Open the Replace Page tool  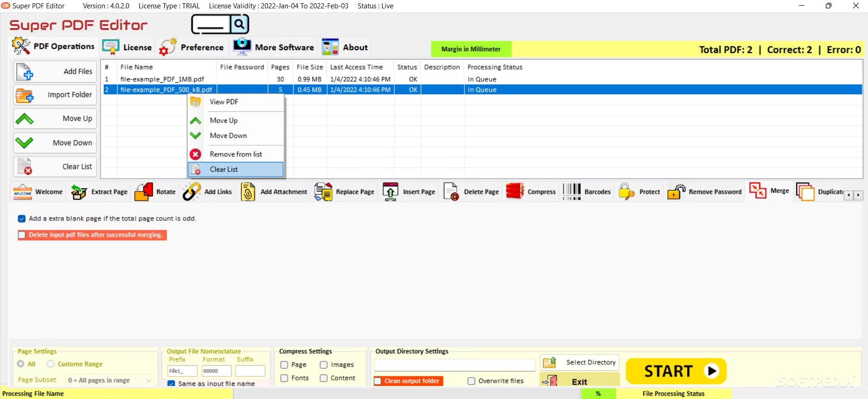344,192
